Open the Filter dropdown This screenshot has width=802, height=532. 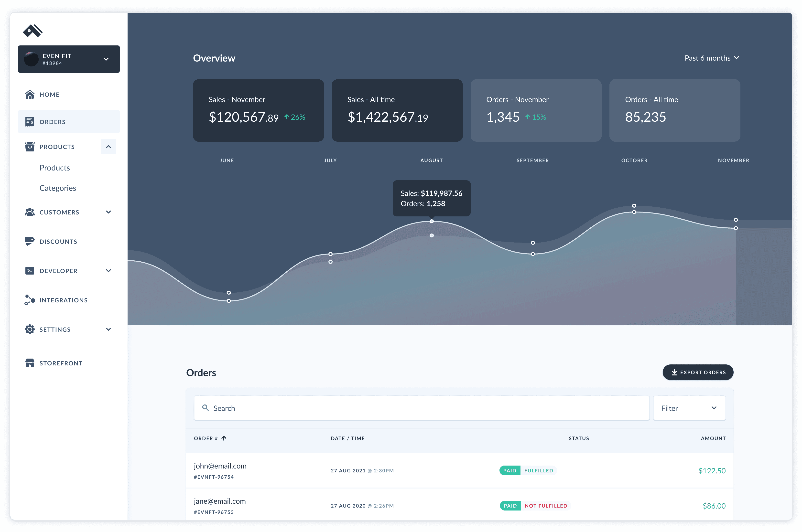(x=689, y=408)
